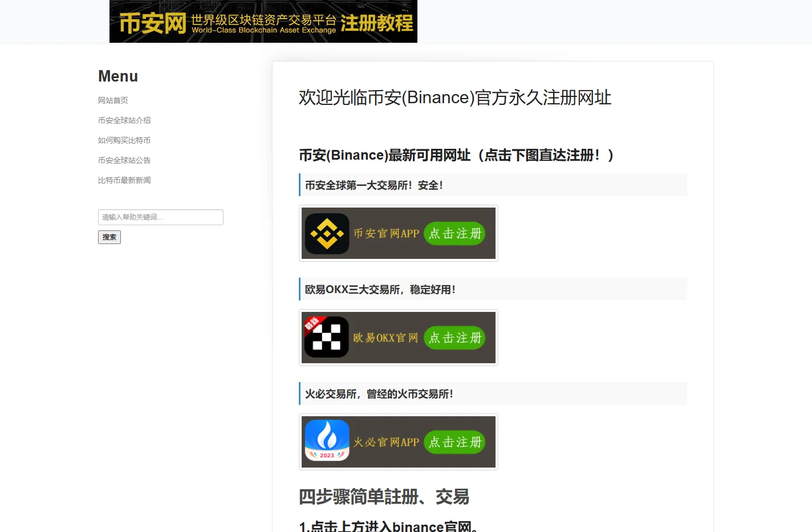The image size is (812, 532).
Task: Click the 四步骤简单註册、交易 heading
Action: coord(384,497)
